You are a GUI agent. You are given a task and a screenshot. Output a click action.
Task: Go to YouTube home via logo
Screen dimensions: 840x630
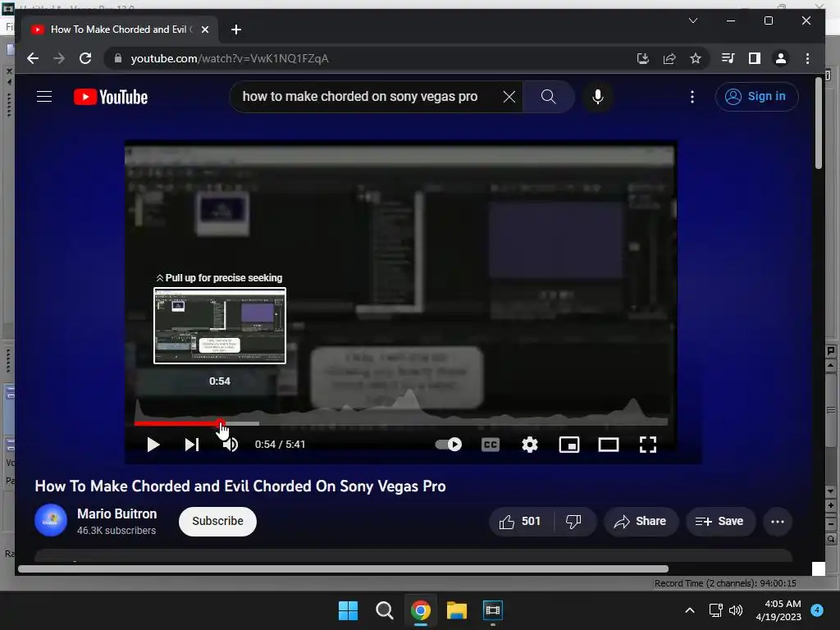tap(111, 97)
